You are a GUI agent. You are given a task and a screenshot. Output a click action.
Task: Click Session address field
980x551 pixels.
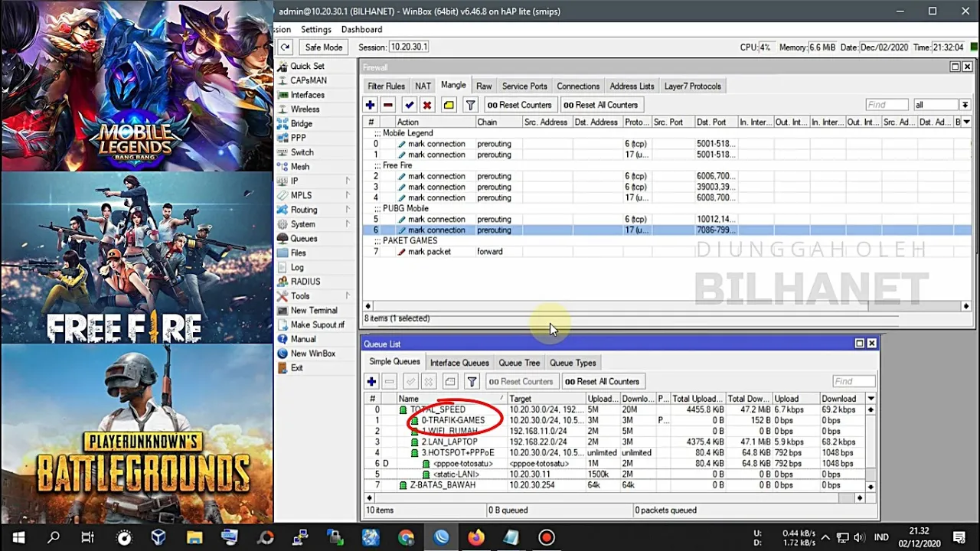tap(410, 47)
